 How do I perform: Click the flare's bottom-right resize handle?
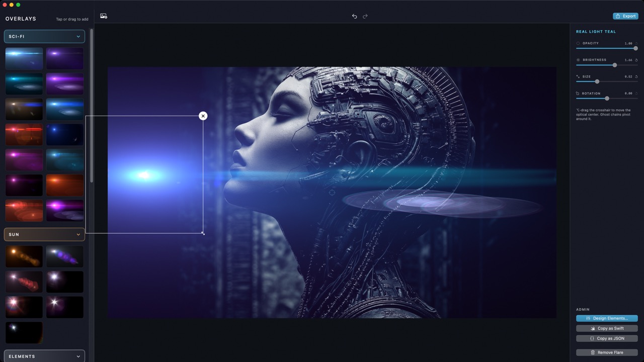pyautogui.click(x=203, y=233)
